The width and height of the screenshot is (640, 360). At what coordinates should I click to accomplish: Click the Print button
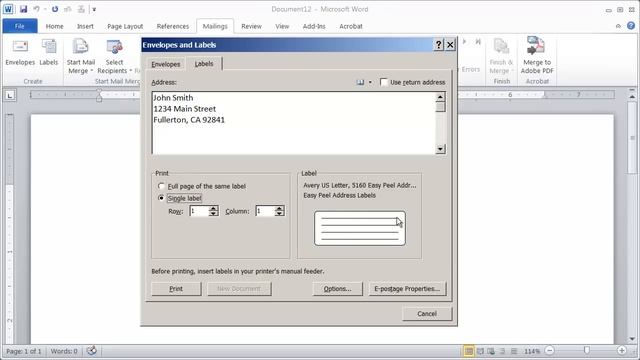pos(176,289)
